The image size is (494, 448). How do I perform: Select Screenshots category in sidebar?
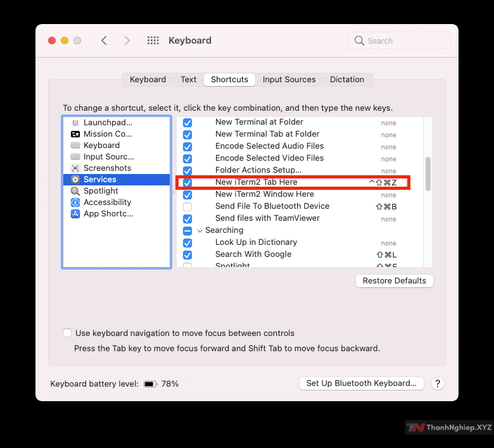tap(117, 168)
